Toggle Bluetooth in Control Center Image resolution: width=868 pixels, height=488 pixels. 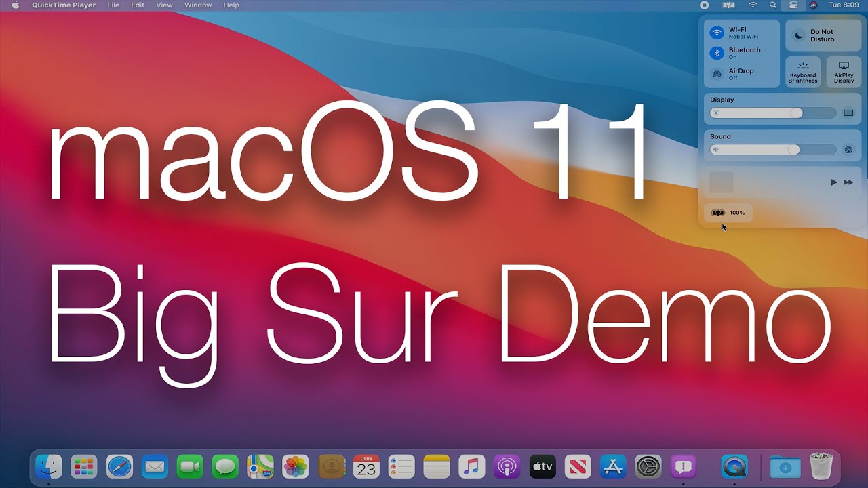[717, 53]
